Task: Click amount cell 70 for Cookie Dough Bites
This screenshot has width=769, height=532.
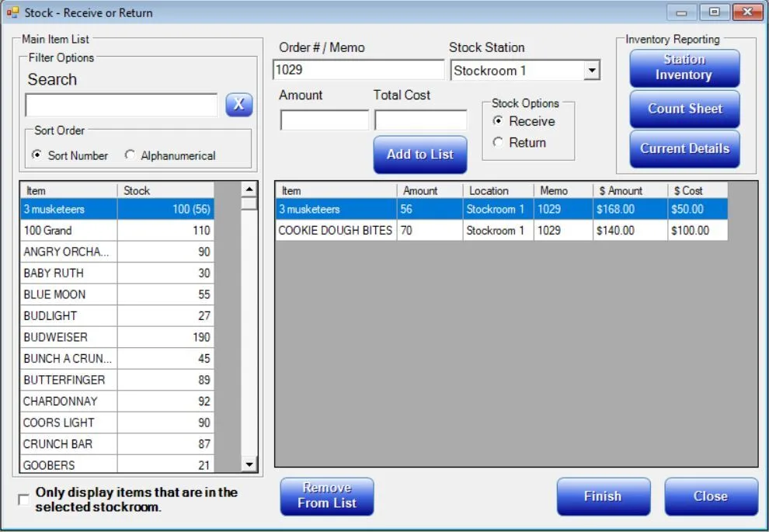Action: coord(430,231)
